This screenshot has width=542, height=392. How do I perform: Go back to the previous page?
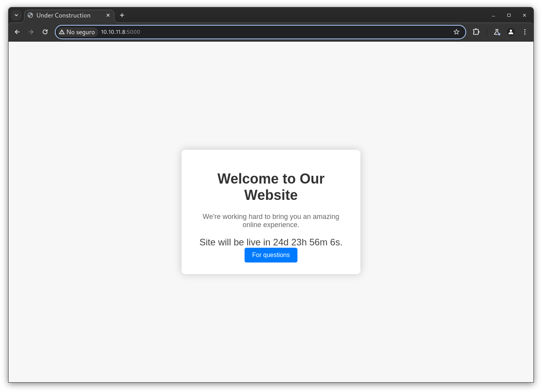pos(17,32)
